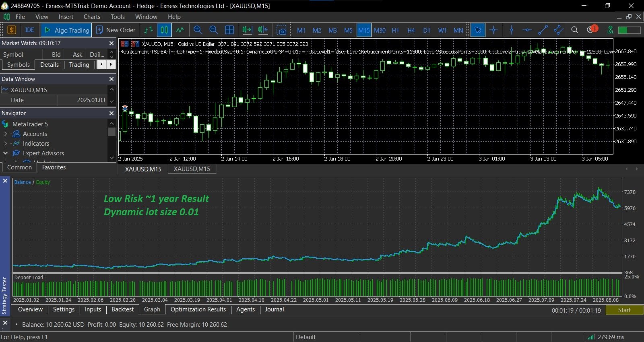Open the New Order dialog
This screenshot has width=644, height=342.
point(116,30)
